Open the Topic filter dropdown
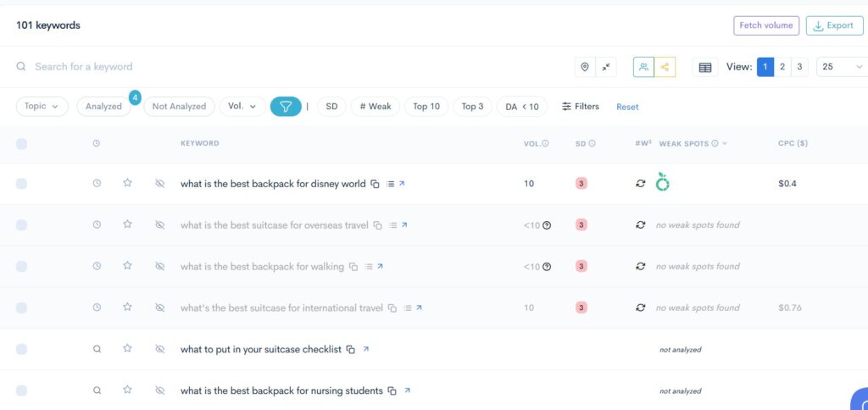Viewport: 868px width, 410px height. (x=42, y=106)
